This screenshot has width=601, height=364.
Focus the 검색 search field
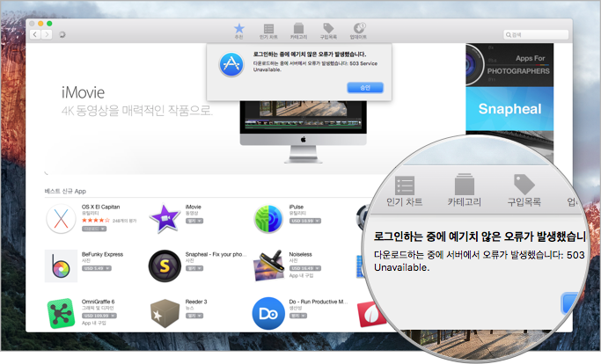536,35
